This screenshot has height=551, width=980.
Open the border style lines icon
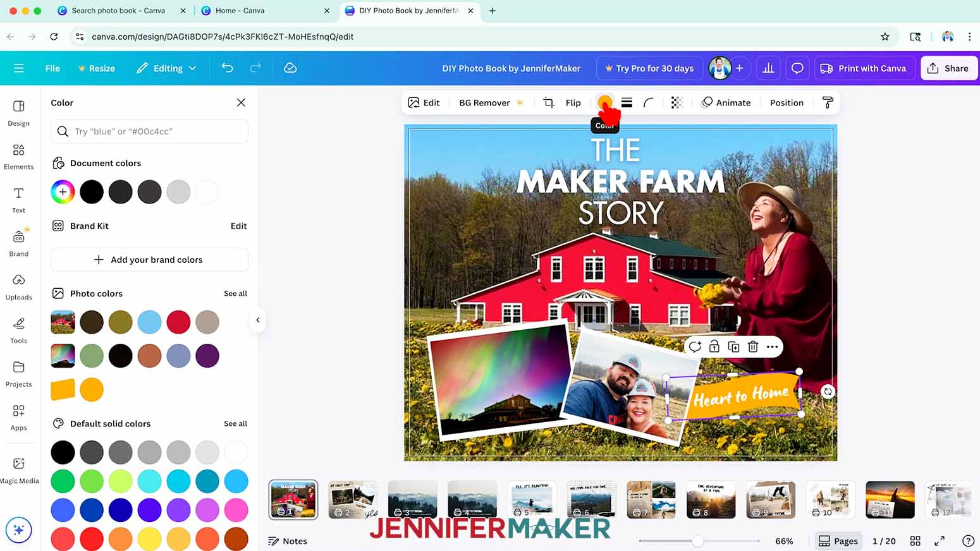point(627,102)
